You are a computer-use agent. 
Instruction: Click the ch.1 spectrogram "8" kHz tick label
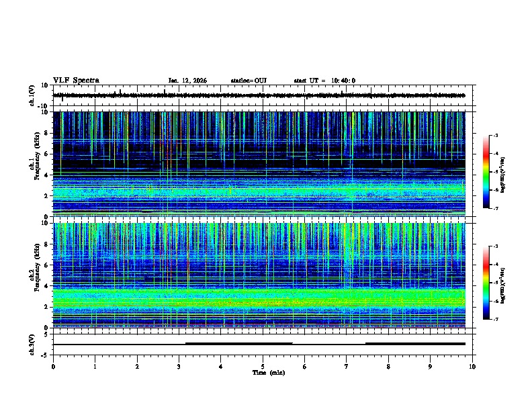[46, 133]
